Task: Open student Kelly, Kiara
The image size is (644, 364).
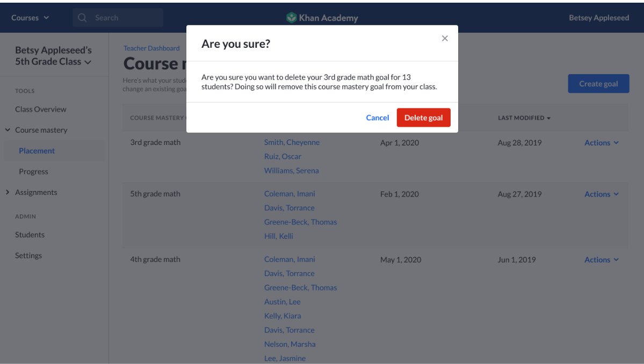Action: pos(283,316)
